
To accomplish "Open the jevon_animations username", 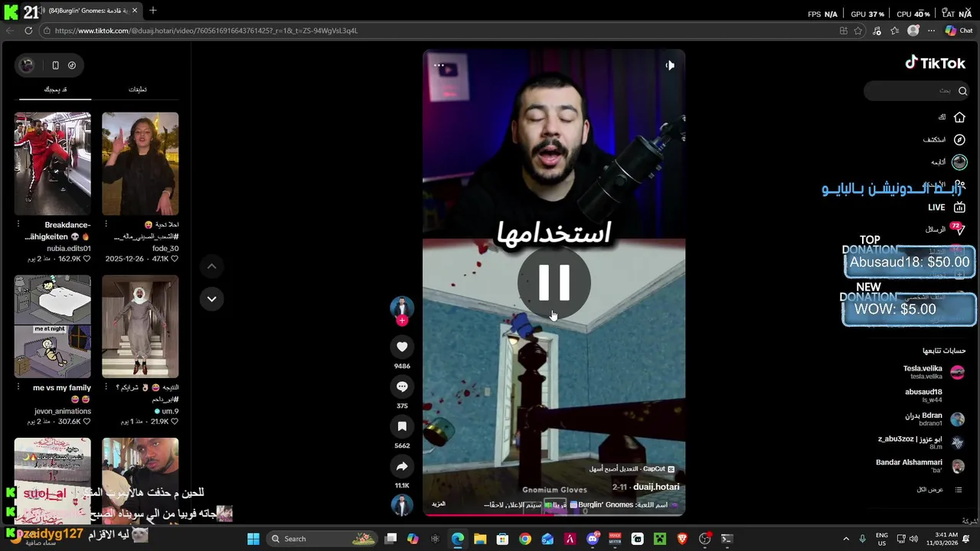I will pos(63,412).
